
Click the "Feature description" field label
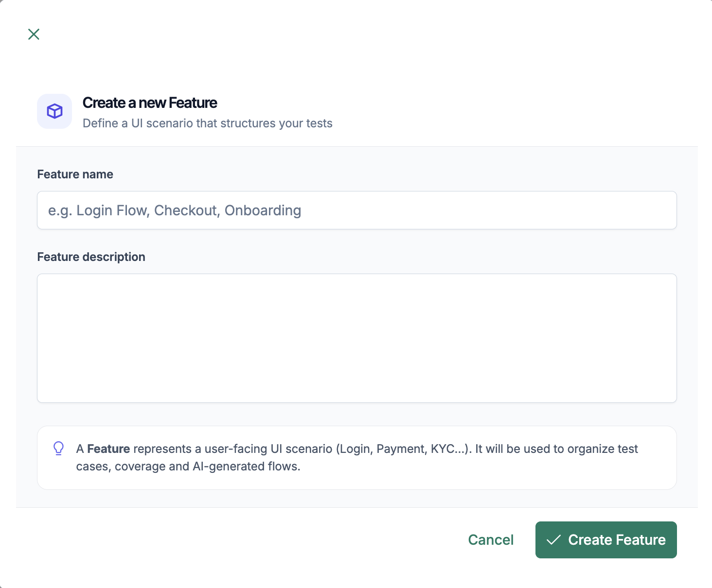click(x=91, y=257)
